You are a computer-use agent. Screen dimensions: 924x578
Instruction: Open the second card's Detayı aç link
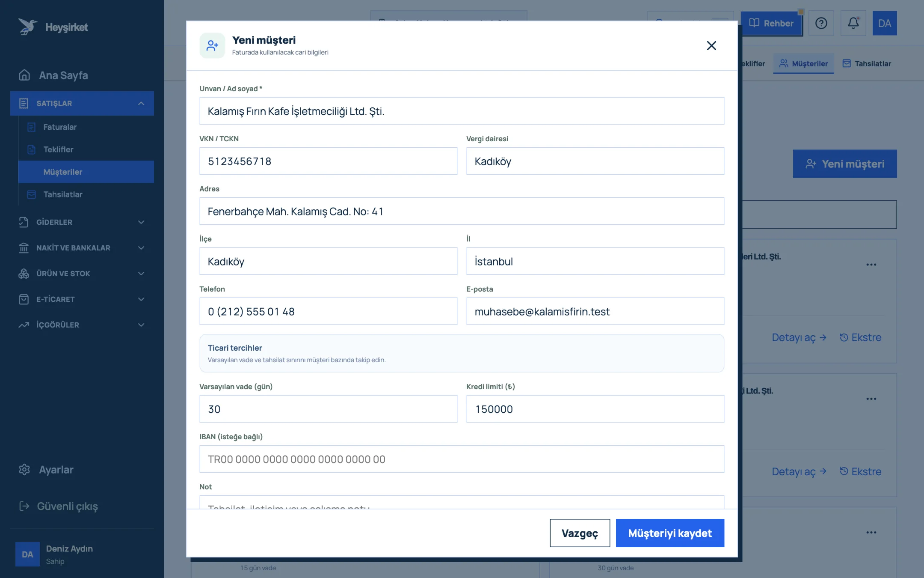coord(799,471)
